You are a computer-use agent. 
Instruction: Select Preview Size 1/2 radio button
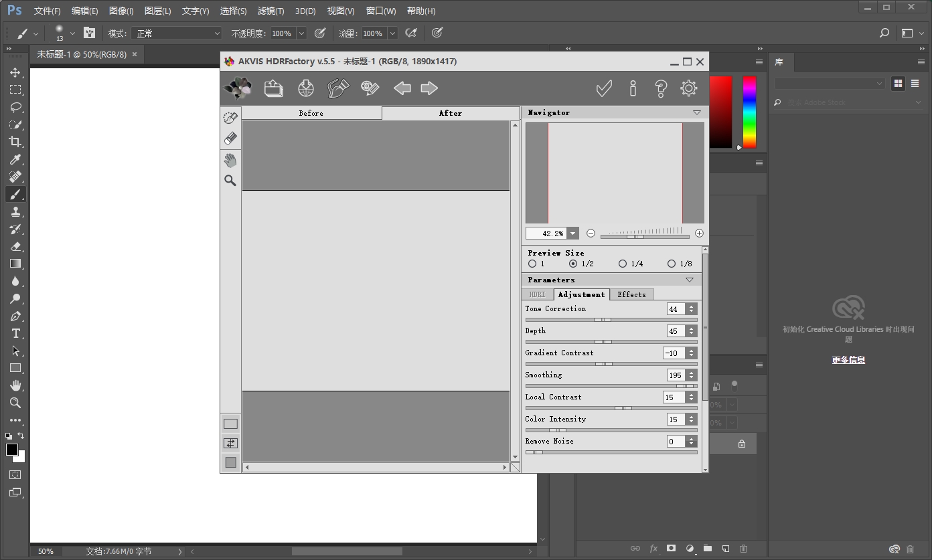click(573, 264)
